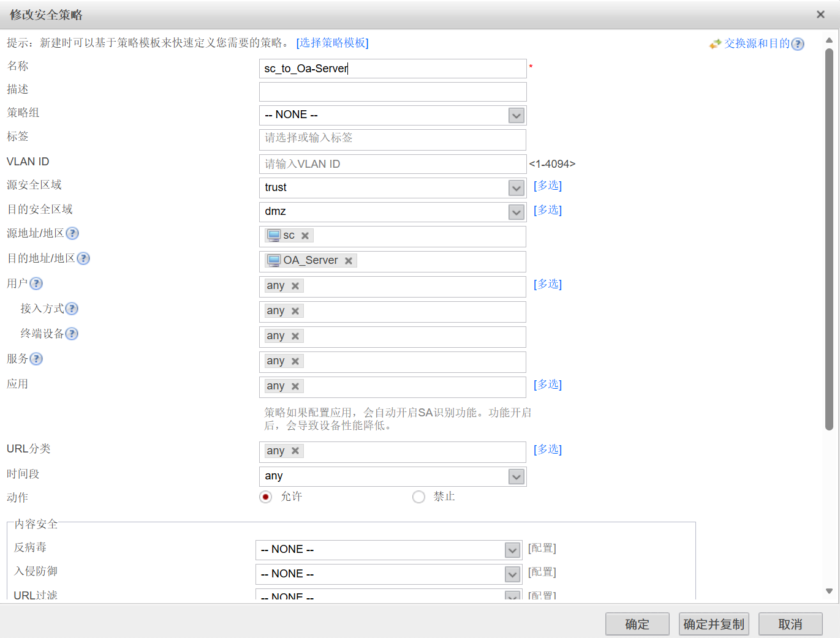Open help icon beside 源地址/地区
This screenshot has width=840, height=638.
tap(72, 233)
